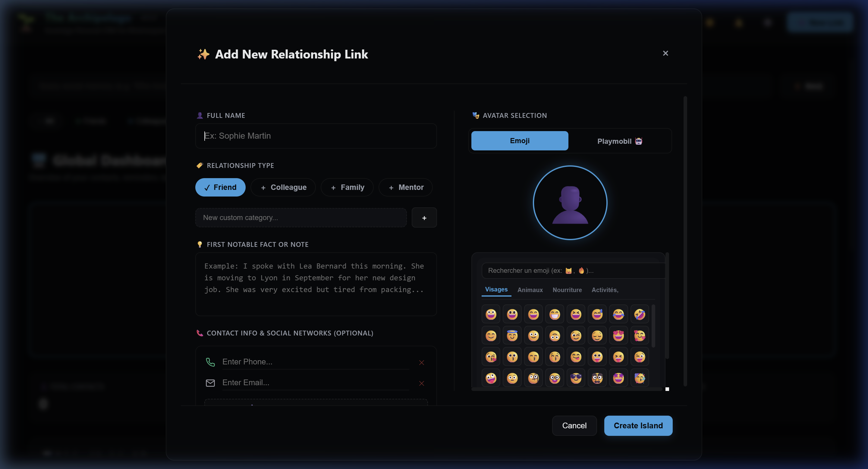Viewport: 868px width, 469px height.
Task: Pick the grinning face with sweat drop emoji
Action: point(597,314)
